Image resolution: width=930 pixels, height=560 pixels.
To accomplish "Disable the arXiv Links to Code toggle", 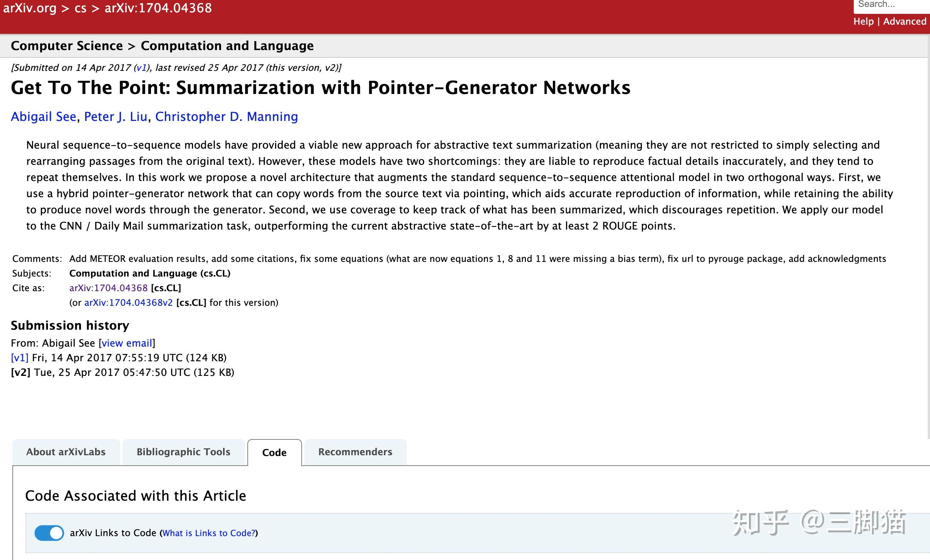I will click(x=49, y=533).
